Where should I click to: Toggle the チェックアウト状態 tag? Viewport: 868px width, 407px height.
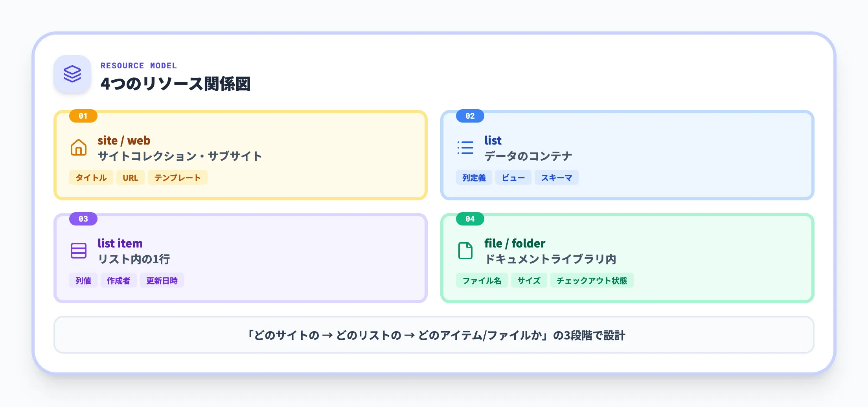pyautogui.click(x=592, y=280)
